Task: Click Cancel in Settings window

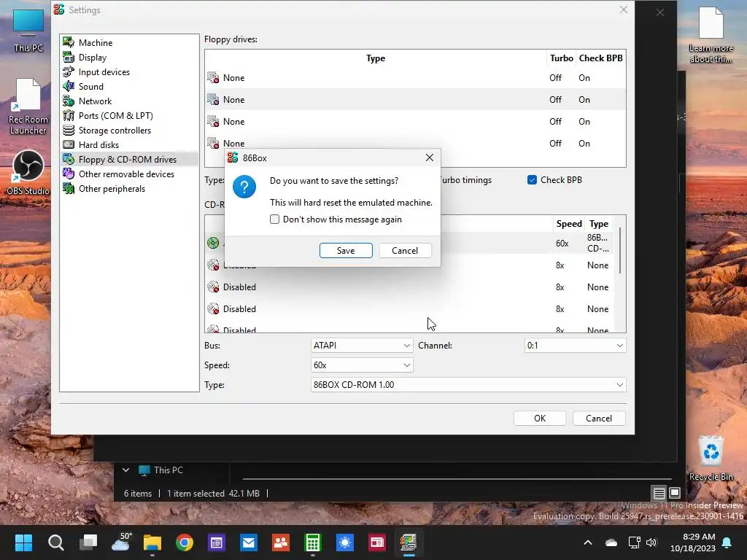Action: point(599,418)
